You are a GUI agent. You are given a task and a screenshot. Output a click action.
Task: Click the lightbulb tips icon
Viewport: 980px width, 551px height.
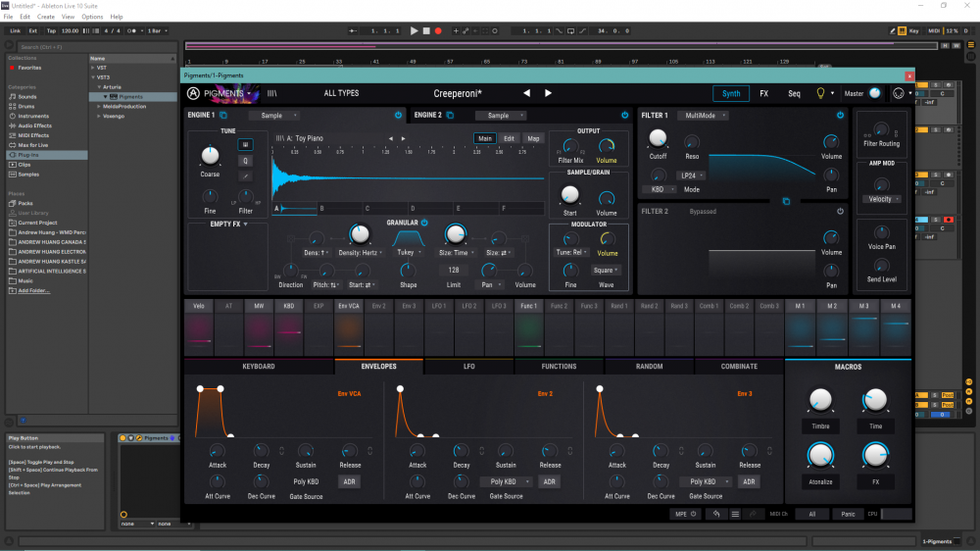coord(820,93)
